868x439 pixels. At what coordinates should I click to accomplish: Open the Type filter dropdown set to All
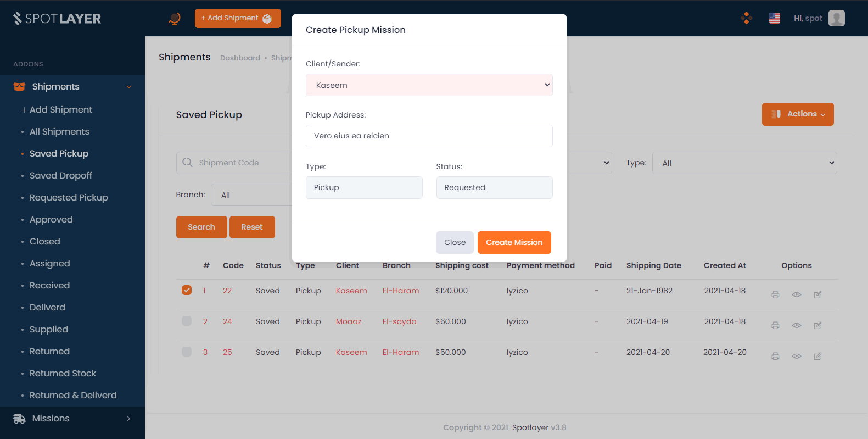744,163
